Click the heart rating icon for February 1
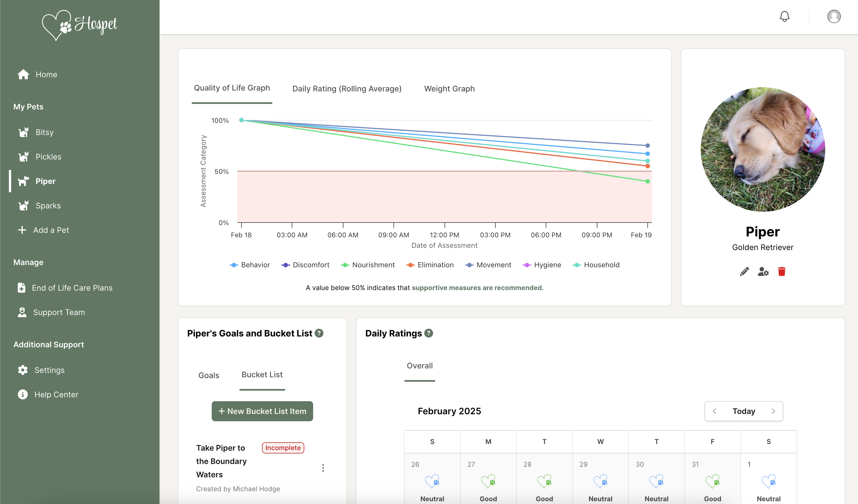 click(769, 481)
